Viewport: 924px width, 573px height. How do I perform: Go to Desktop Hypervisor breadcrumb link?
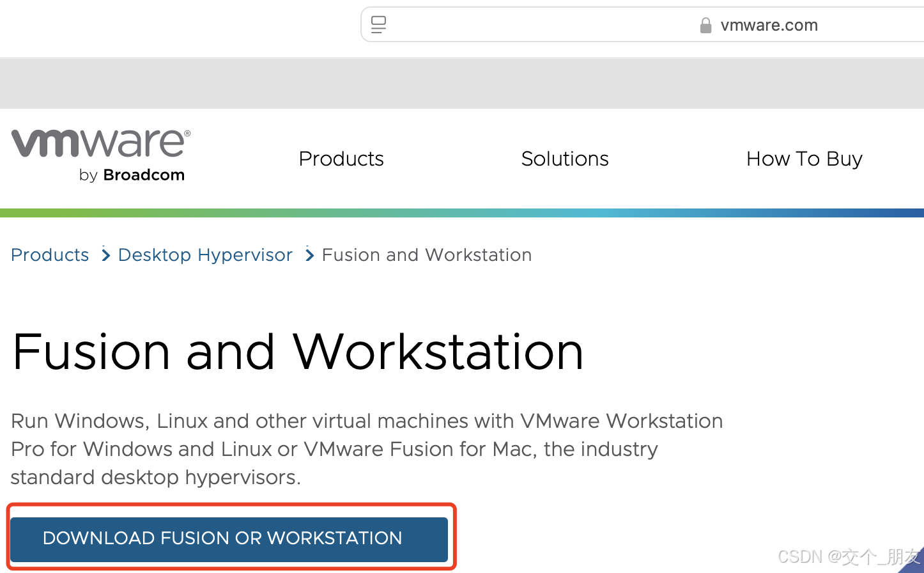pos(205,255)
